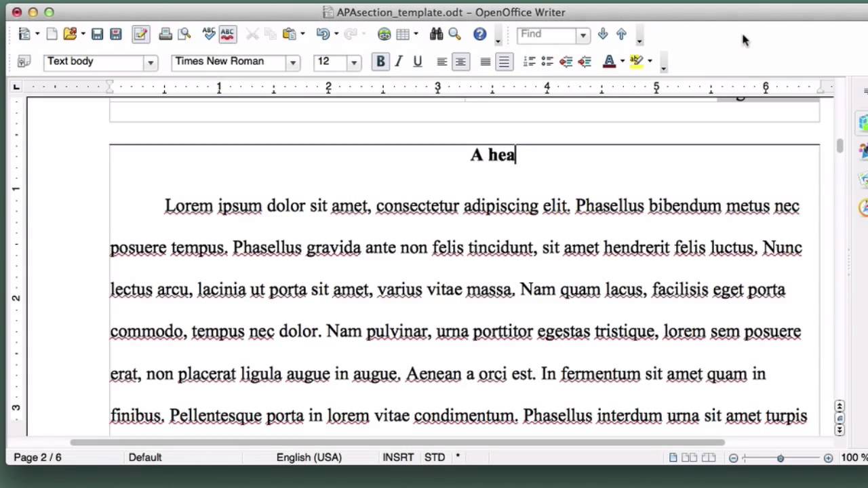Find previous with the up arrow
This screenshot has width=868, height=488.
[621, 34]
